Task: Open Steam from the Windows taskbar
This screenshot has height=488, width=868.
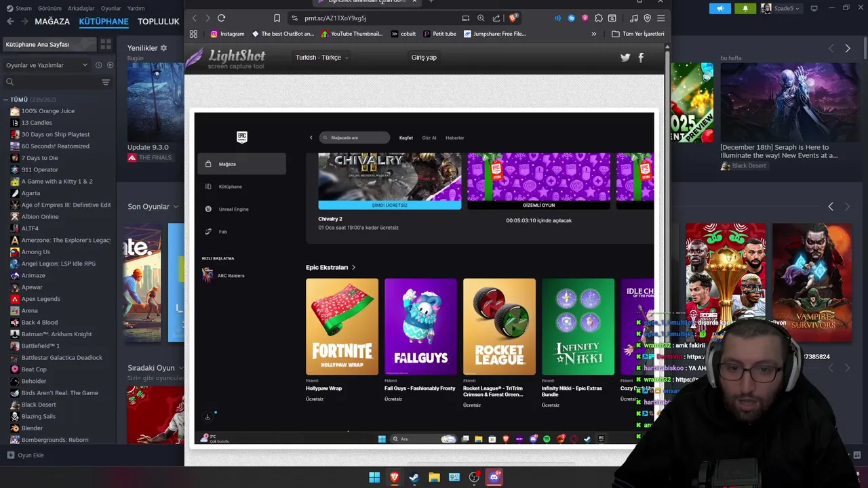Action: pyautogui.click(x=414, y=477)
